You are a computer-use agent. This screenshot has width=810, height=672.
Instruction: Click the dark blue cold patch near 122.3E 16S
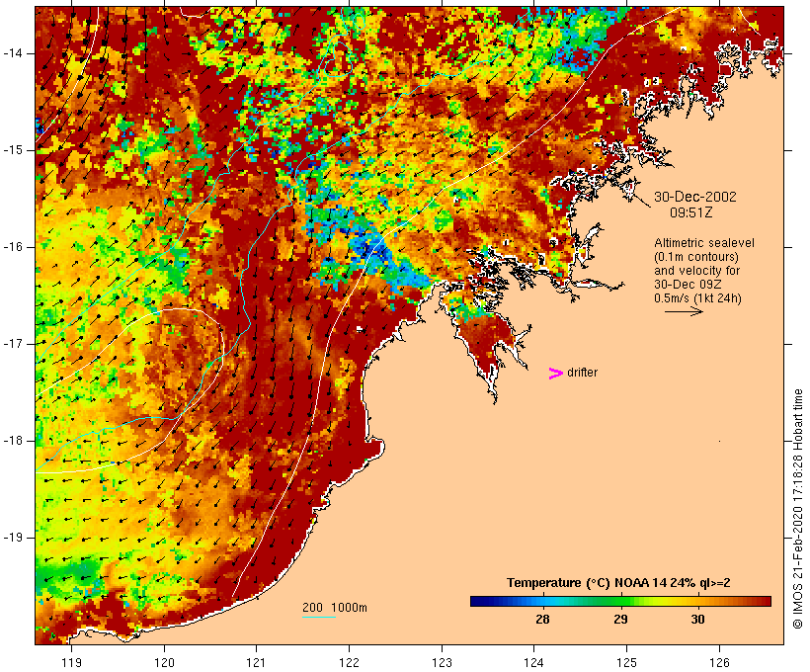(x=376, y=251)
